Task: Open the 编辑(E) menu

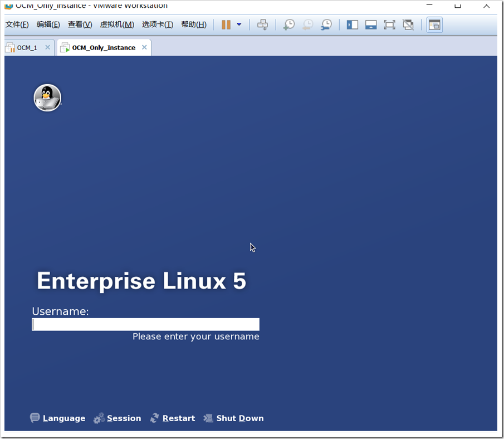Action: [48, 25]
